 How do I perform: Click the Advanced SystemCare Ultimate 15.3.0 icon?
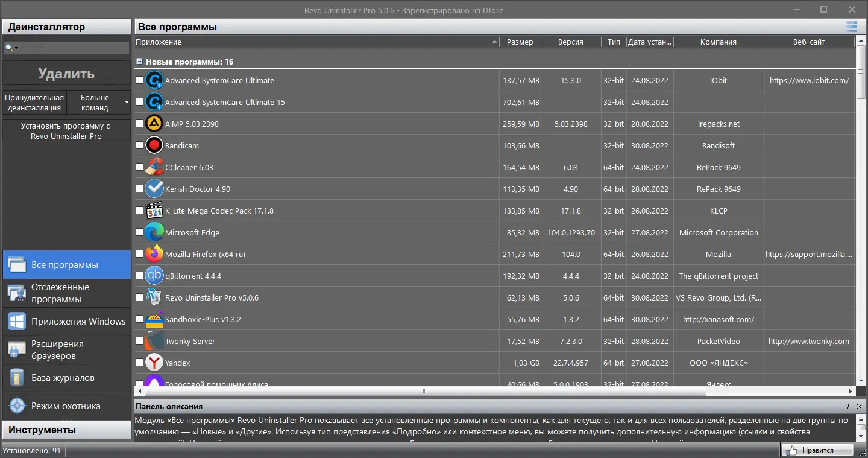tap(155, 80)
